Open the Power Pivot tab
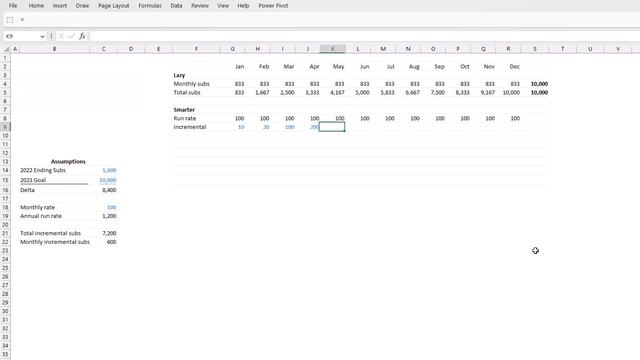This screenshot has width=640, height=360. tap(273, 6)
